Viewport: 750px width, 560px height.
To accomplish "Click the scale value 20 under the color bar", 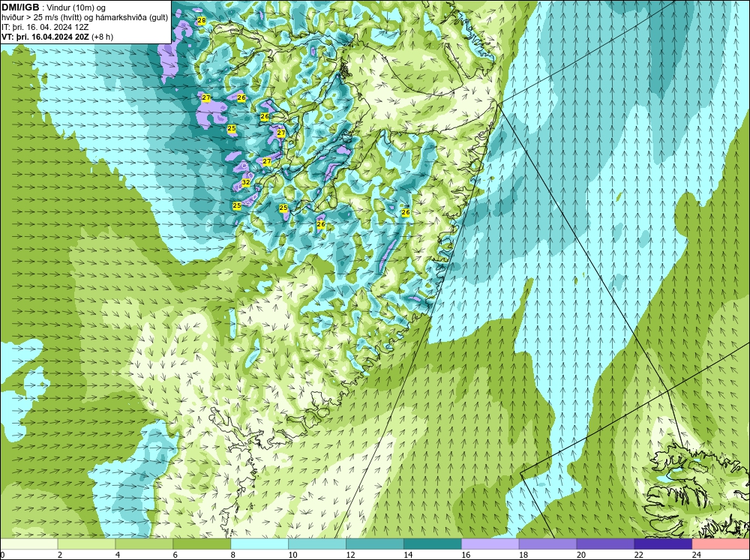I will click(581, 555).
